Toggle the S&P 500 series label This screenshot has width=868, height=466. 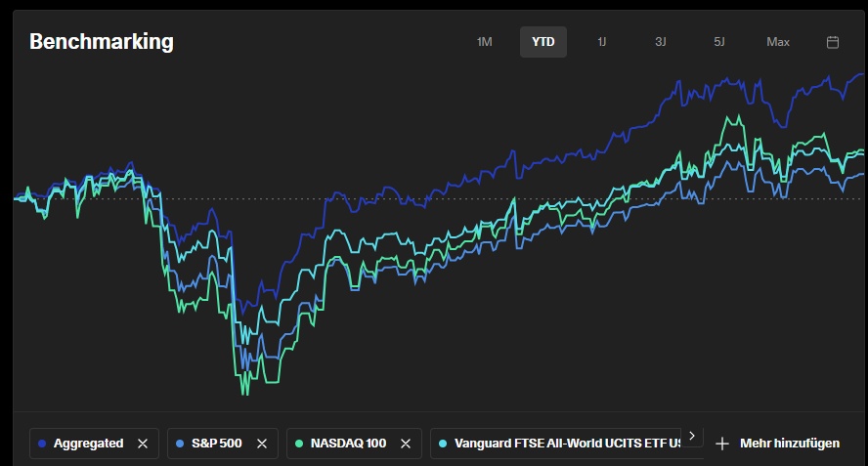[x=216, y=444]
